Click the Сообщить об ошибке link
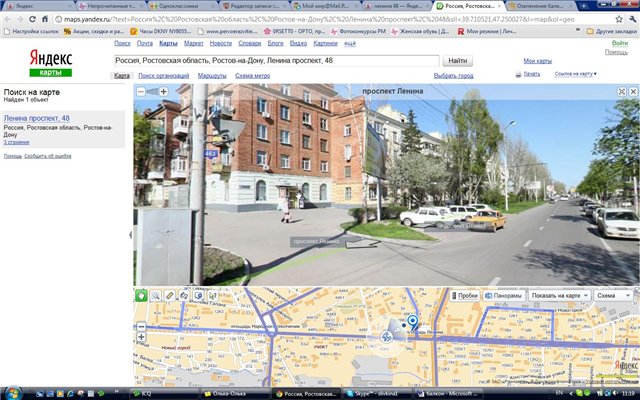This screenshot has width=640, height=400. click(47, 156)
